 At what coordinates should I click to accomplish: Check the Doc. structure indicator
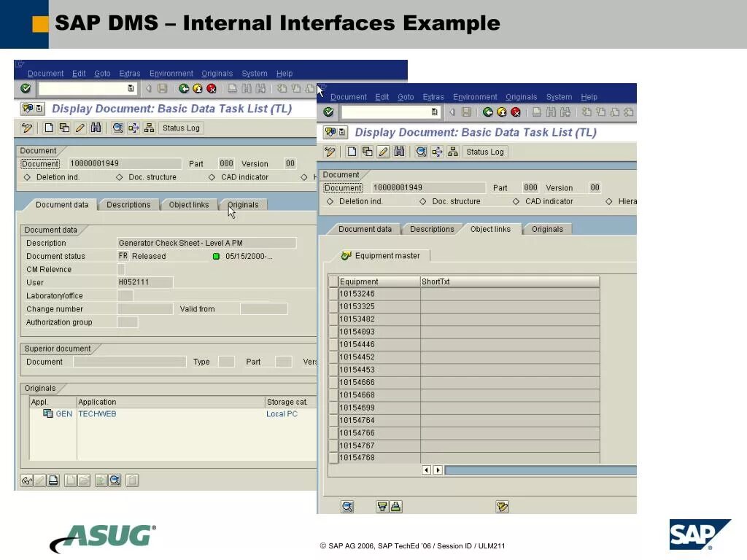(x=423, y=201)
